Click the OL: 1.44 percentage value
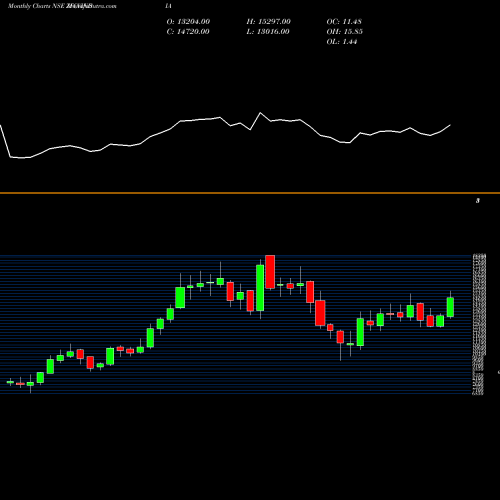 coord(342,42)
